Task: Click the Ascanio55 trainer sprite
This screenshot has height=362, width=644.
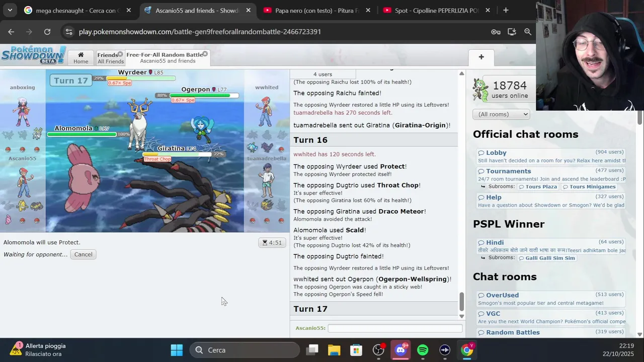Action: [23, 182]
